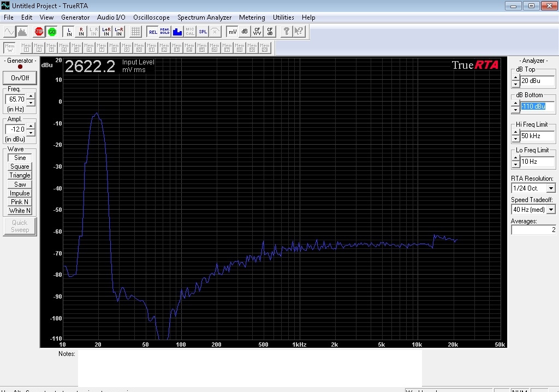
Task: Click the Averages input field
Action: point(534,230)
